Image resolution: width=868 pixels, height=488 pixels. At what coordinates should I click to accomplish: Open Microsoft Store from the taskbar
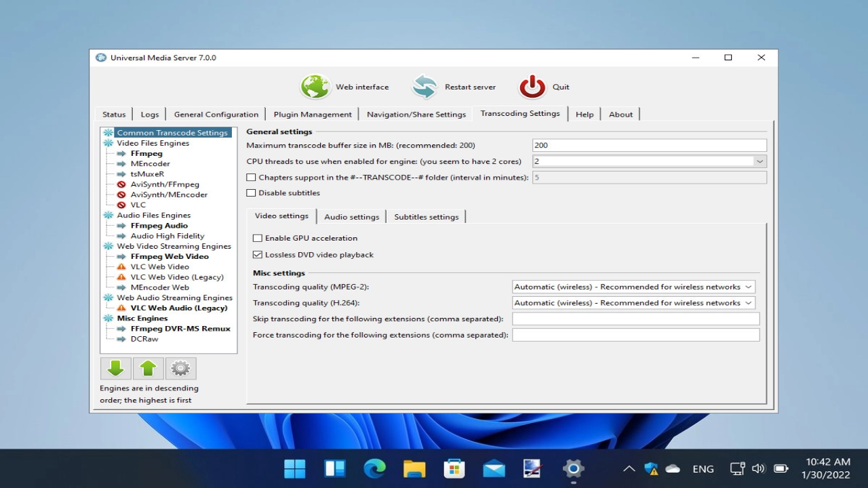pos(454,468)
